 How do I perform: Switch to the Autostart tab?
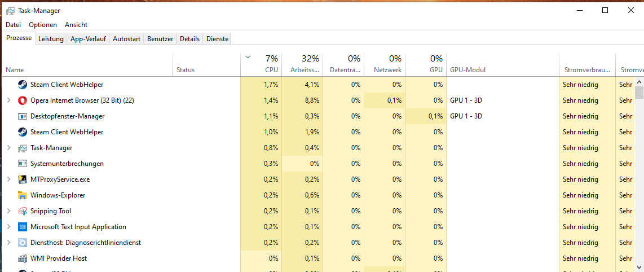(126, 39)
